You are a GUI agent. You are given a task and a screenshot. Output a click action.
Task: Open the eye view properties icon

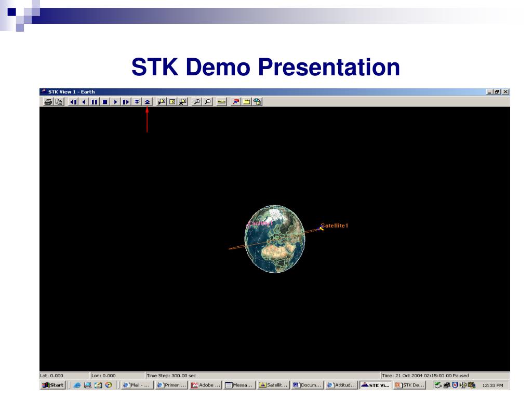click(257, 102)
